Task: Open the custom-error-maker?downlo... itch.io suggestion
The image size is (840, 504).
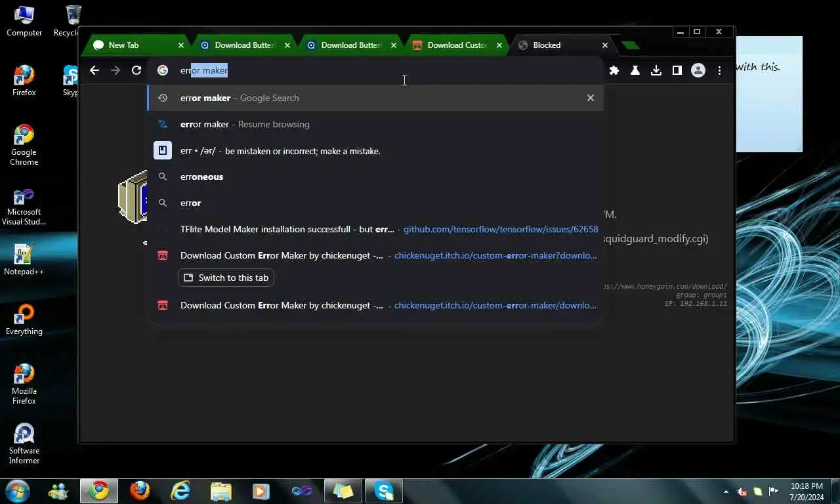Action: tap(375, 255)
